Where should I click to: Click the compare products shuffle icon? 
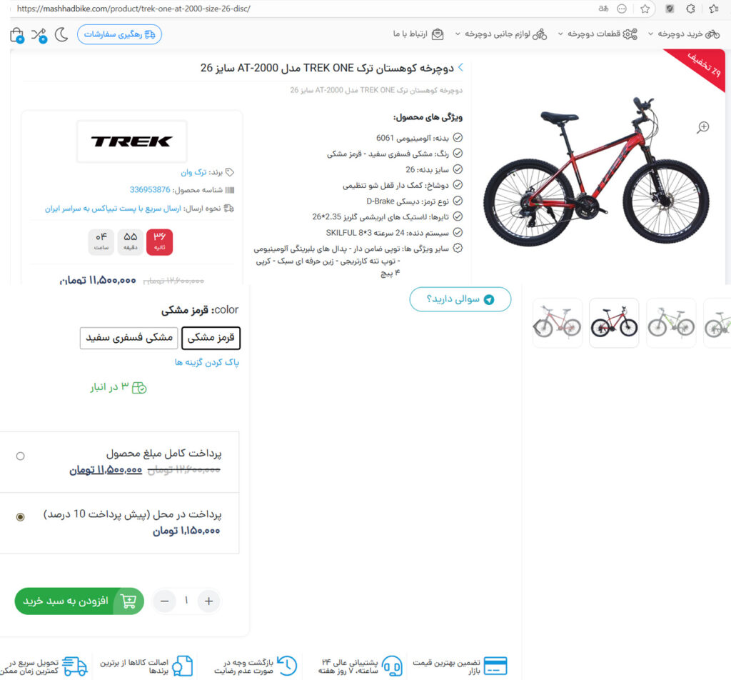[x=39, y=35]
